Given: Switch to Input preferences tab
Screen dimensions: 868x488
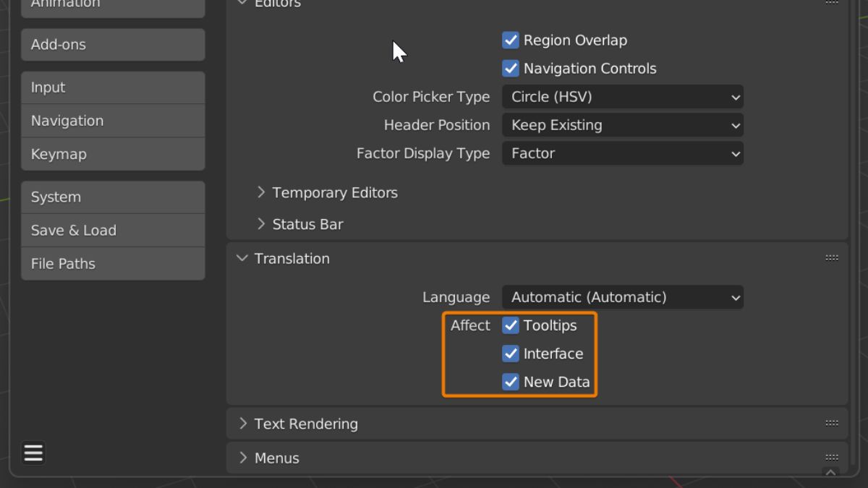Looking at the screenshot, I should 113,87.
